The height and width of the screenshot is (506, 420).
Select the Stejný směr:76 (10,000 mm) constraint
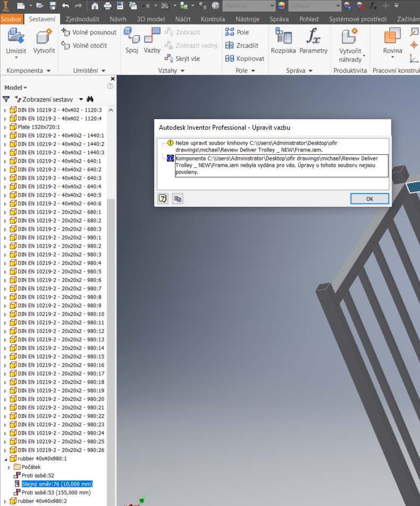[x=57, y=484]
